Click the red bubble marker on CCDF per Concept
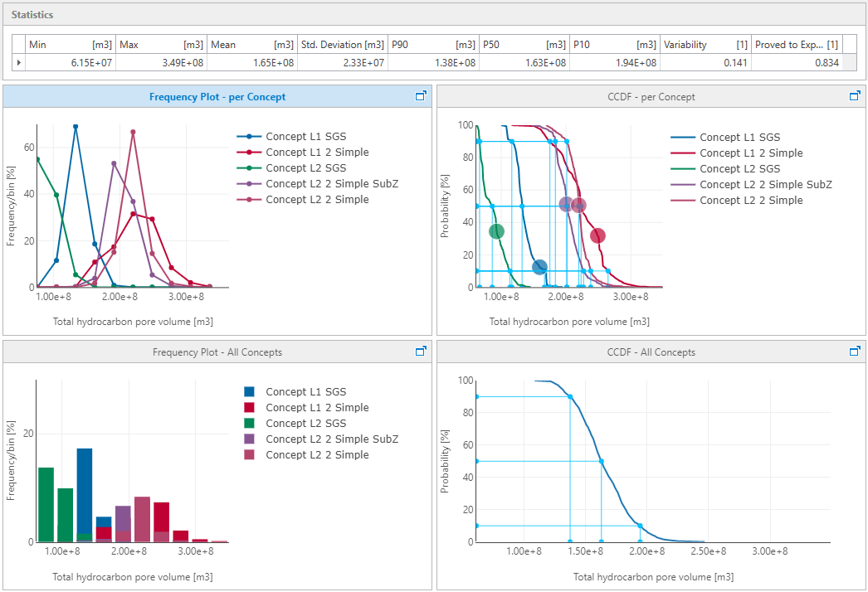The image size is (868, 592). pyautogui.click(x=597, y=235)
